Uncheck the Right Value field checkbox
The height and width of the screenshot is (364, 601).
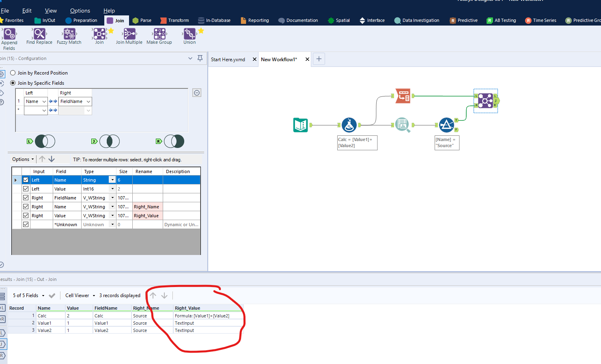[x=26, y=215]
